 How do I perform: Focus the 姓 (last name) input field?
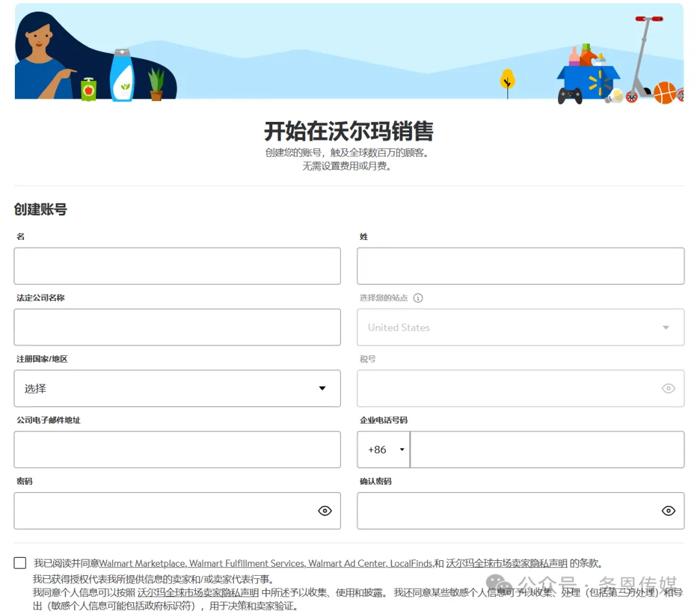point(520,266)
